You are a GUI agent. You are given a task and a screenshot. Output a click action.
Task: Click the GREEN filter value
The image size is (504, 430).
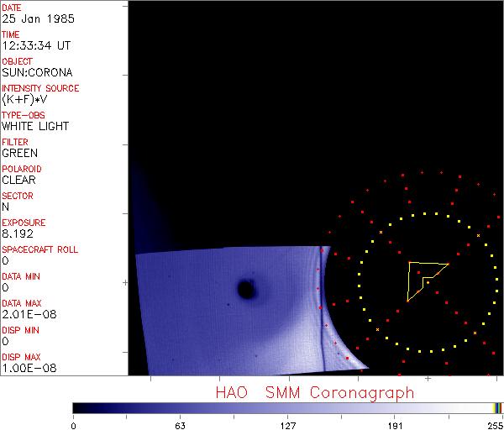click(x=19, y=154)
